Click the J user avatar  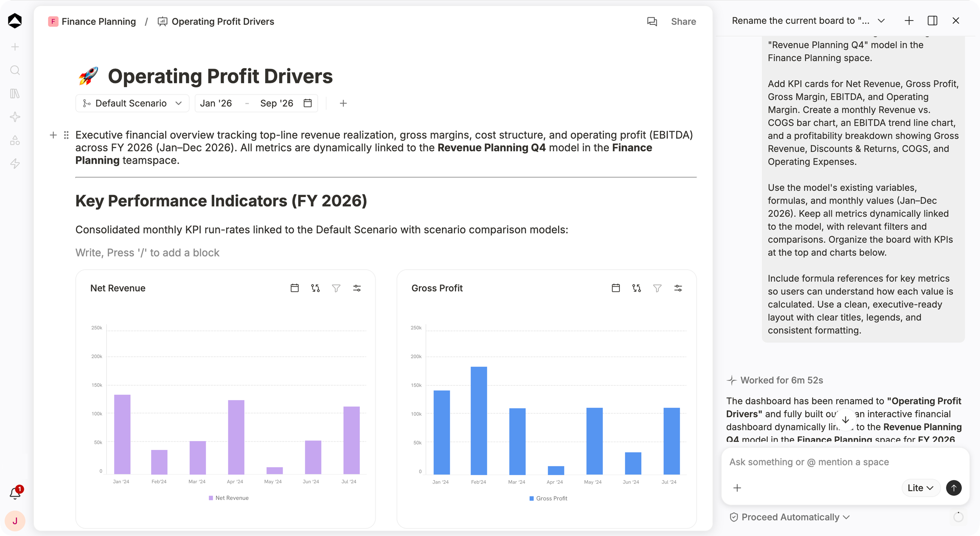click(x=15, y=521)
